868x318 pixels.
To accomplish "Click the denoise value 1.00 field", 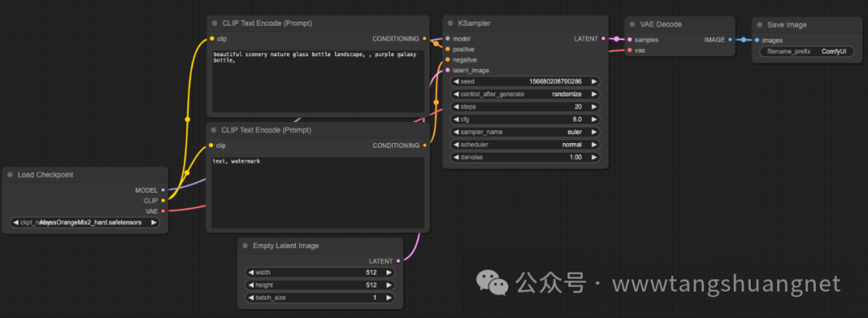I will [525, 157].
